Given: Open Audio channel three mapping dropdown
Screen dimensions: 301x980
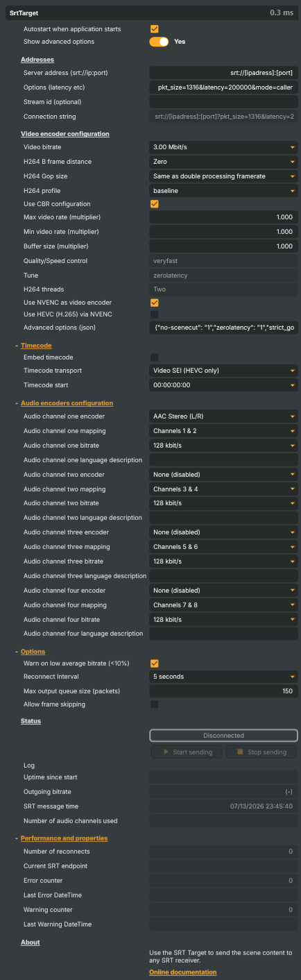Looking at the screenshot, I should click(x=224, y=547).
